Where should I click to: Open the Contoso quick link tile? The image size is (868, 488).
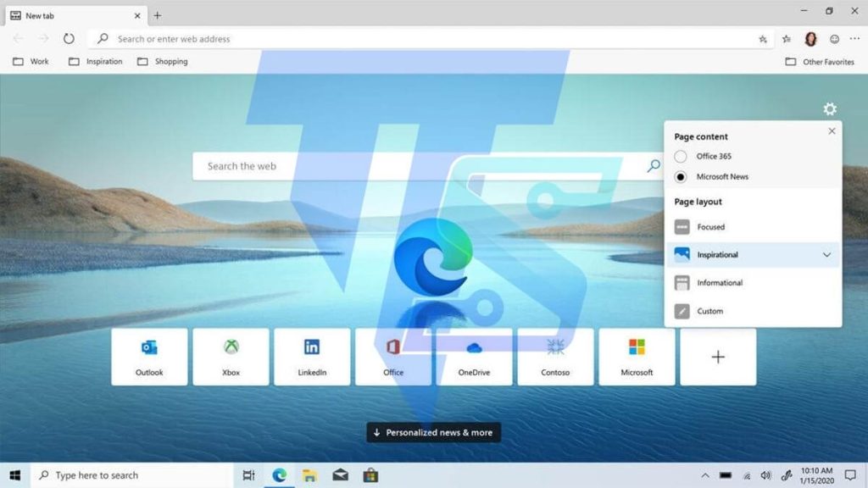pyautogui.click(x=555, y=357)
